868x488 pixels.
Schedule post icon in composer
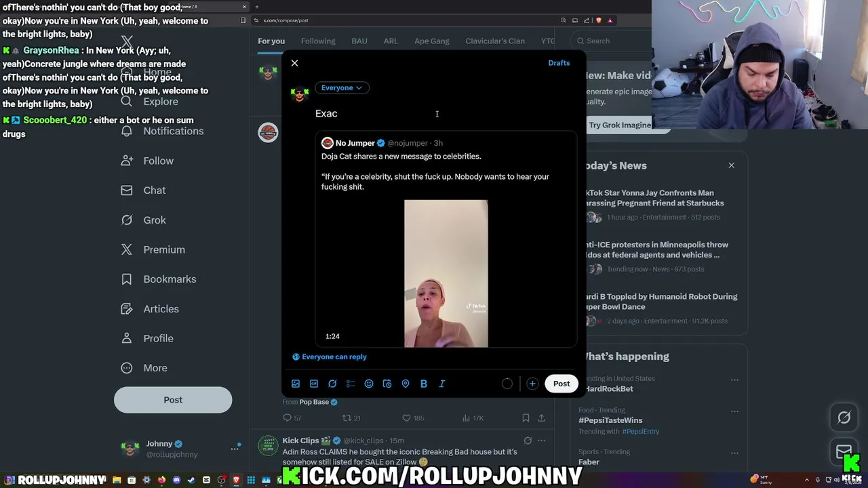(387, 384)
